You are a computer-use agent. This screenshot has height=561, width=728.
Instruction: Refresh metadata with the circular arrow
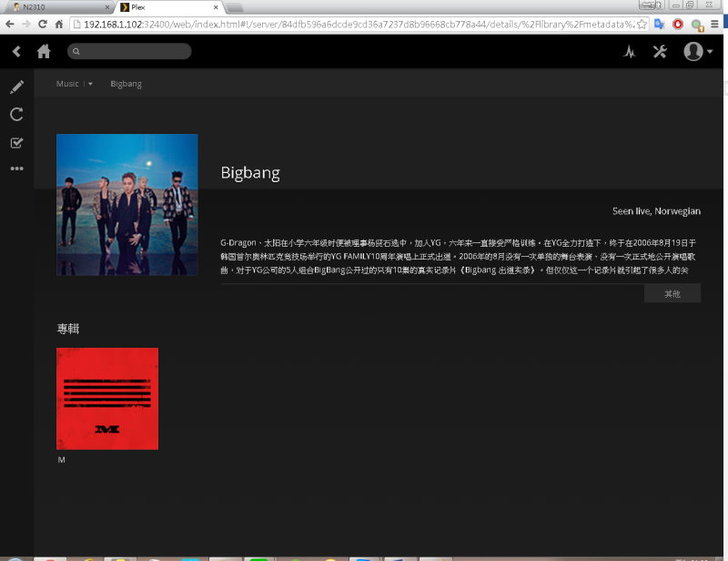coord(16,115)
